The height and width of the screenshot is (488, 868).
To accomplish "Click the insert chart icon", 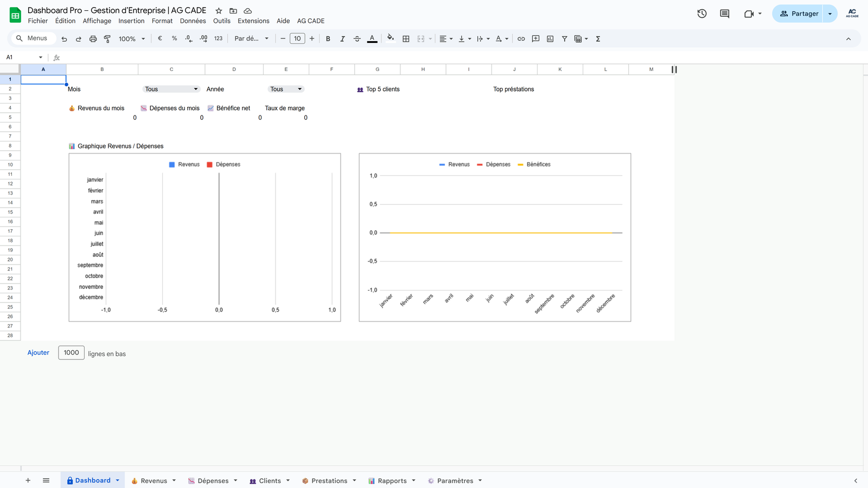I will coord(550,38).
